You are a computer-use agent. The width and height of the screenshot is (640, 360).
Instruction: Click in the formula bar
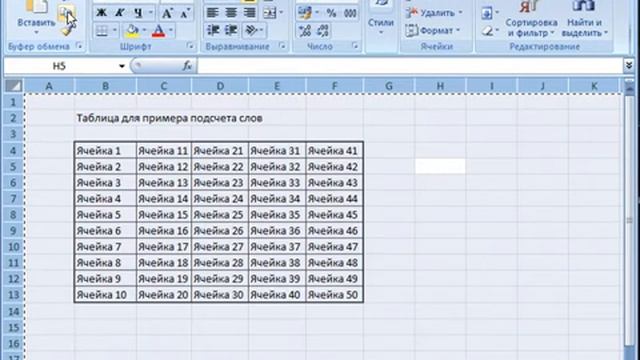410,66
